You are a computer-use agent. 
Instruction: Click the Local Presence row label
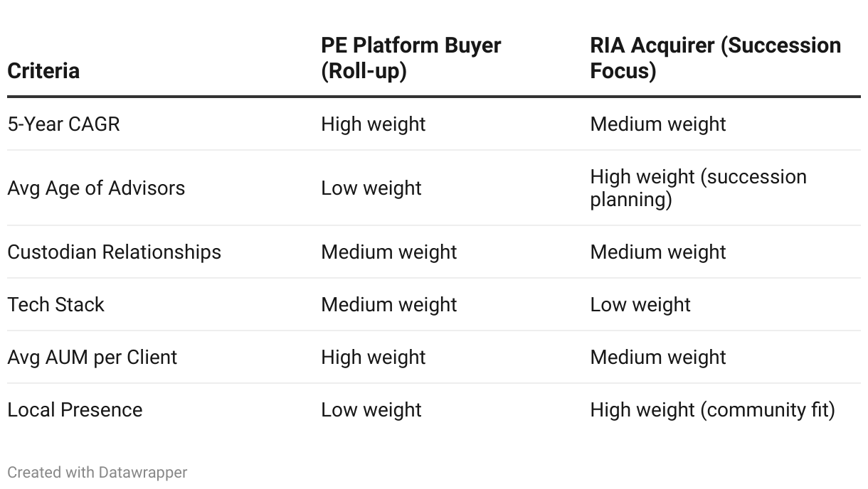pyautogui.click(x=75, y=409)
